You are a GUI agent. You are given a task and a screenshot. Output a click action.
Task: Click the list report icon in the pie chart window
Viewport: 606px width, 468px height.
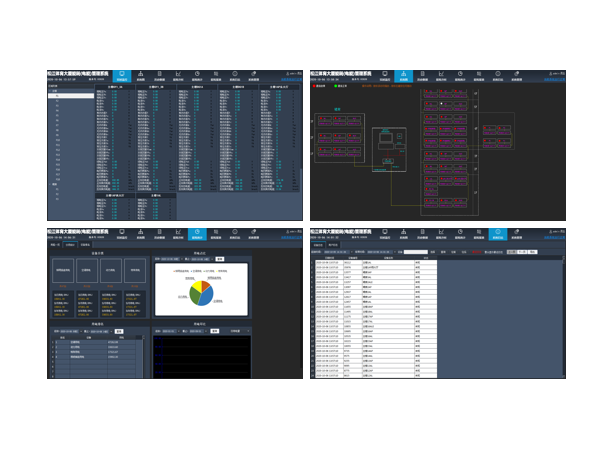click(215, 233)
